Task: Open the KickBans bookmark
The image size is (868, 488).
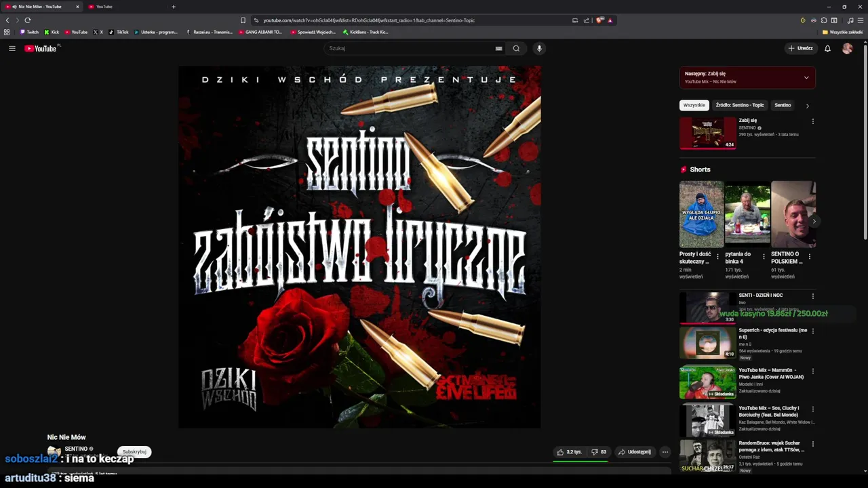Action: 366,32
